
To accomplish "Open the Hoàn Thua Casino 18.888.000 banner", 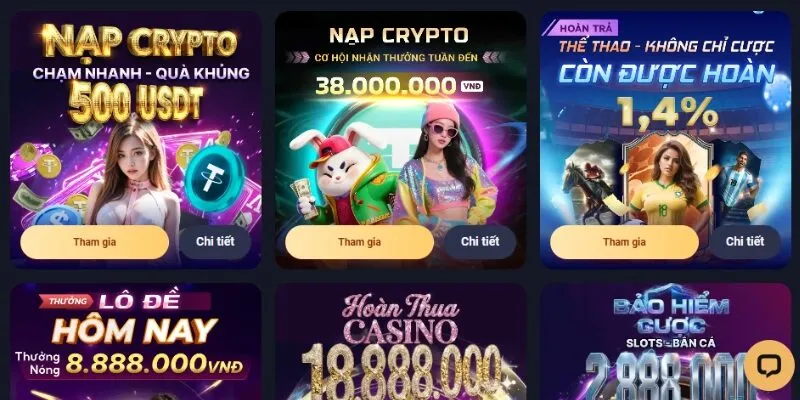I will pyautogui.click(x=401, y=342).
